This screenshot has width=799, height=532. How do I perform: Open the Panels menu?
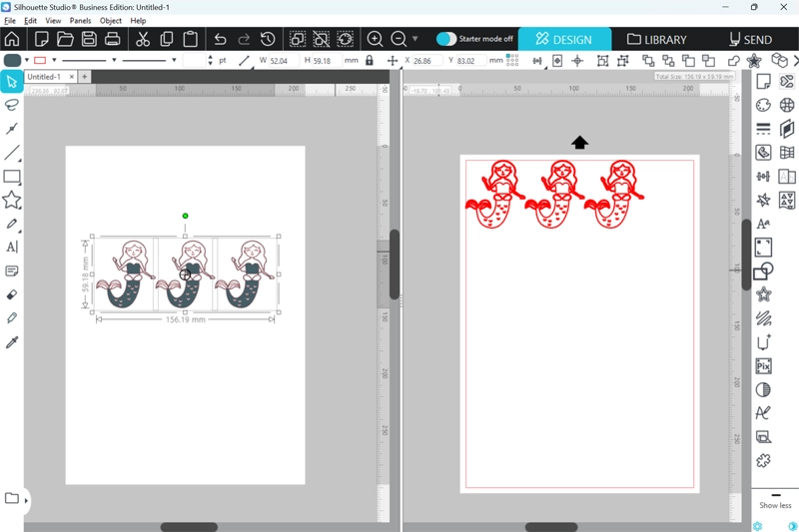click(80, 20)
